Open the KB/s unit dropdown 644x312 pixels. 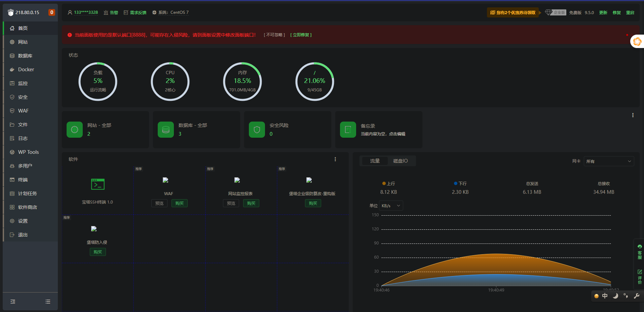(x=391, y=206)
